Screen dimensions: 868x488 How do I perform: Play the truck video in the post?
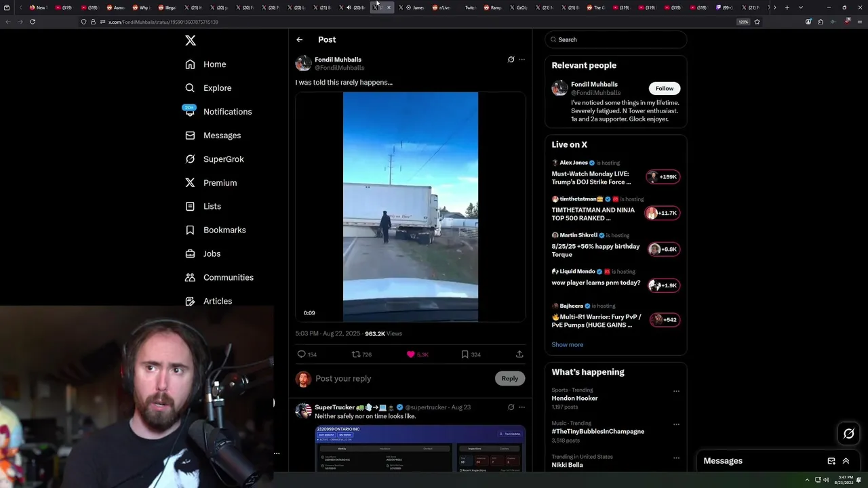tap(410, 207)
